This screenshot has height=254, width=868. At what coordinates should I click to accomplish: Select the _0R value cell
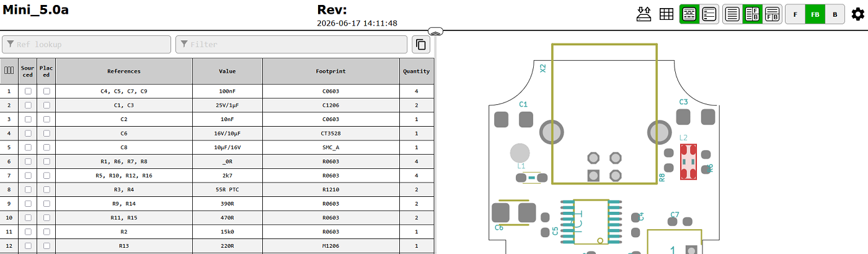228,161
